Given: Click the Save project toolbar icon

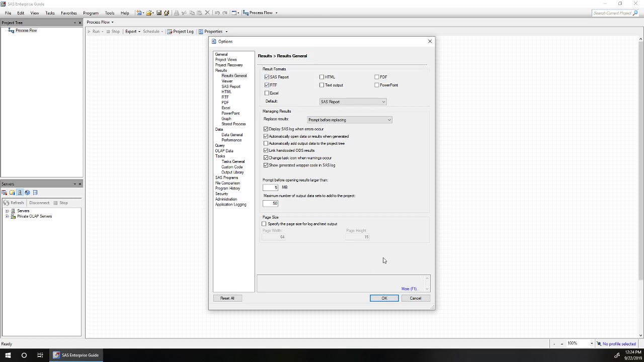Looking at the screenshot, I should (x=159, y=13).
